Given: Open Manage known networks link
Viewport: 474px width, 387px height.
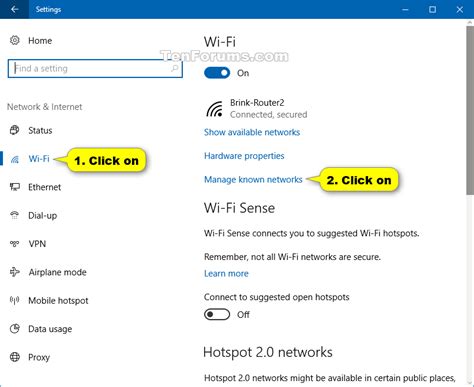Looking at the screenshot, I should click(253, 180).
